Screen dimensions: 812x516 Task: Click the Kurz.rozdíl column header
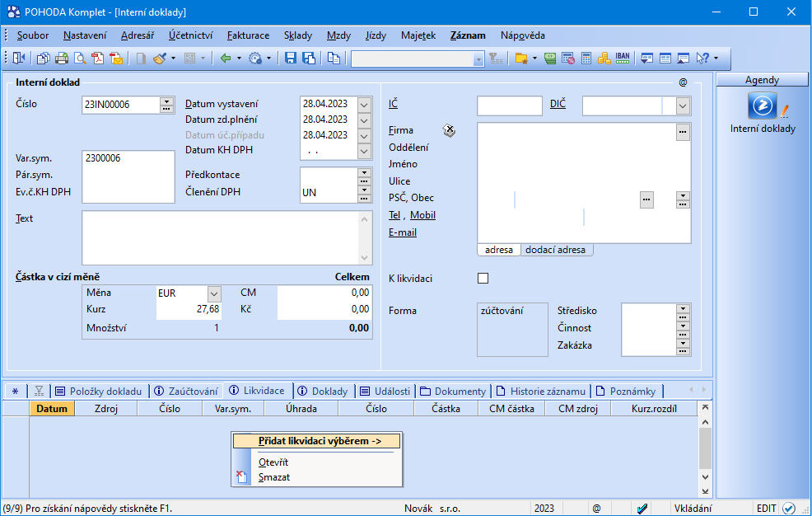pos(654,409)
